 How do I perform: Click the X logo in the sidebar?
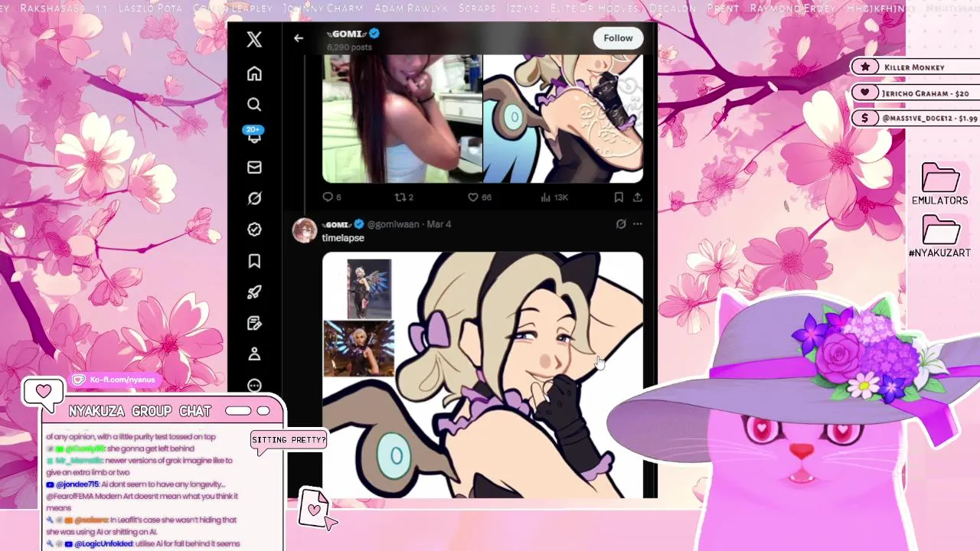pos(254,39)
